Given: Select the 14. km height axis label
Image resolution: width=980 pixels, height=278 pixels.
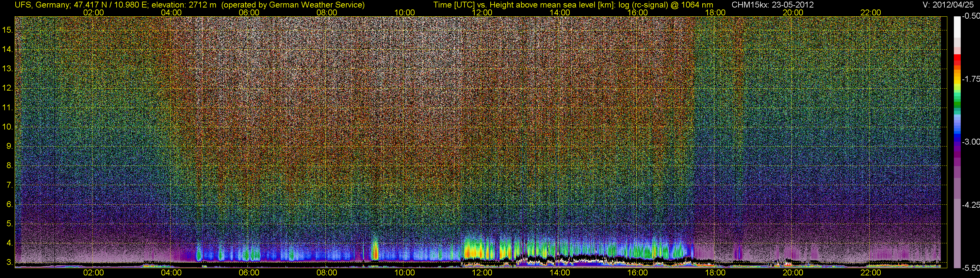Looking at the screenshot, I should [x=8, y=49].
